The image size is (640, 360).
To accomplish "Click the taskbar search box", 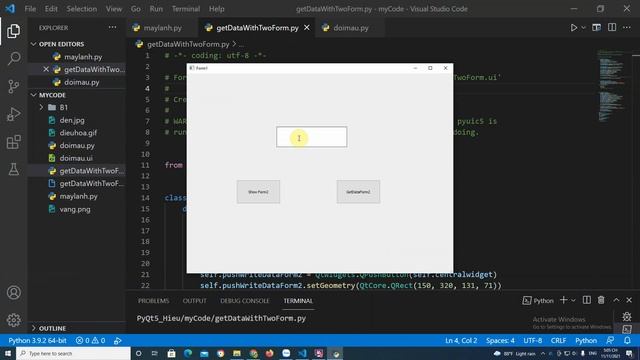I will (x=73, y=353).
